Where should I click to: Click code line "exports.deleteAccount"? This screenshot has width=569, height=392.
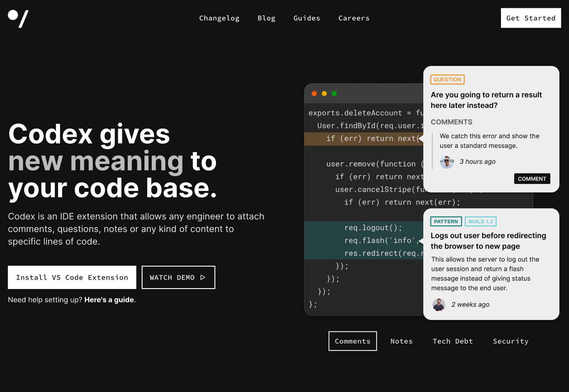pos(366,113)
